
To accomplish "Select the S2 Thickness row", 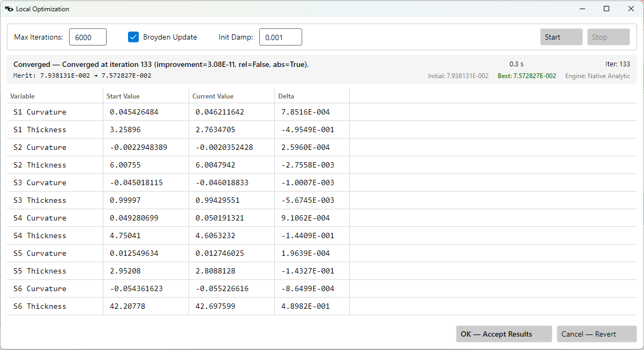I will 321,165.
